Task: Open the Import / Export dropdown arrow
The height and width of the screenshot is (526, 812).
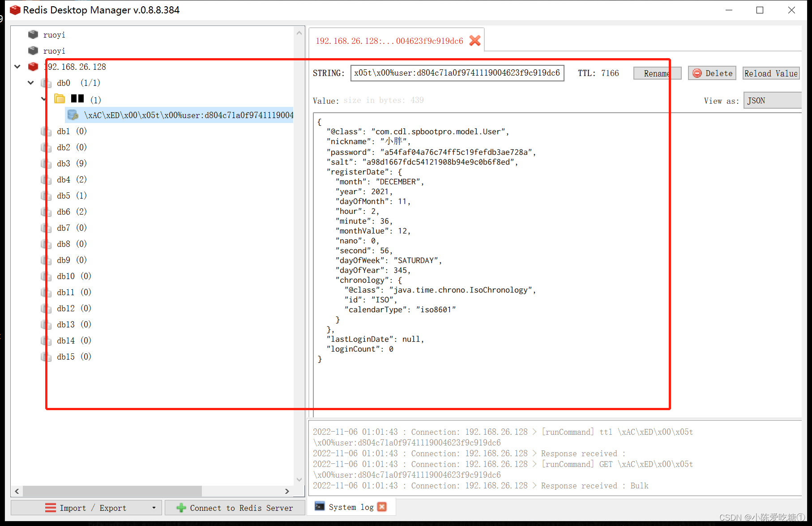Action: [154, 508]
